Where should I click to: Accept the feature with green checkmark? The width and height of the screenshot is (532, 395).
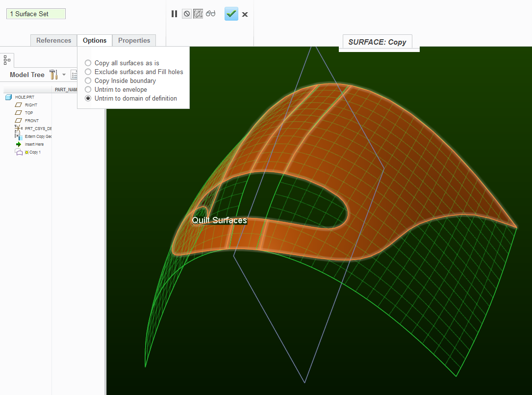pyautogui.click(x=231, y=14)
